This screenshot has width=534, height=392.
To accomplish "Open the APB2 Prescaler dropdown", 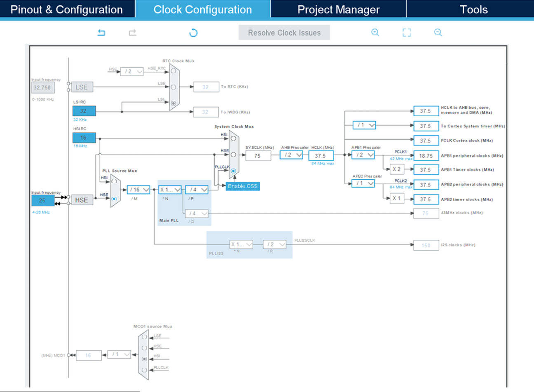I will [363, 183].
